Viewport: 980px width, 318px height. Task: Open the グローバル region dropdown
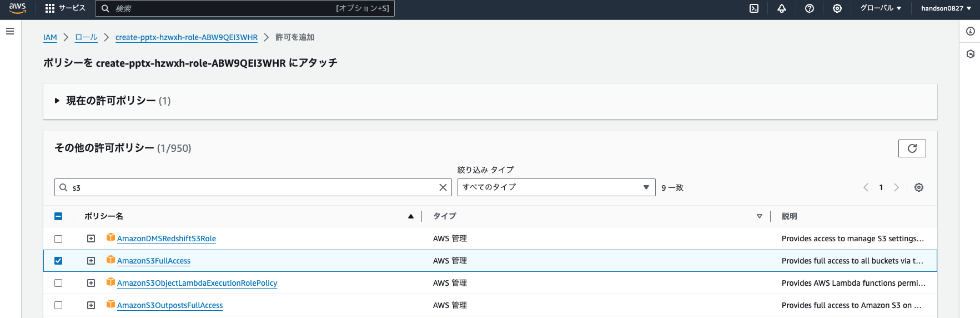tap(881, 8)
